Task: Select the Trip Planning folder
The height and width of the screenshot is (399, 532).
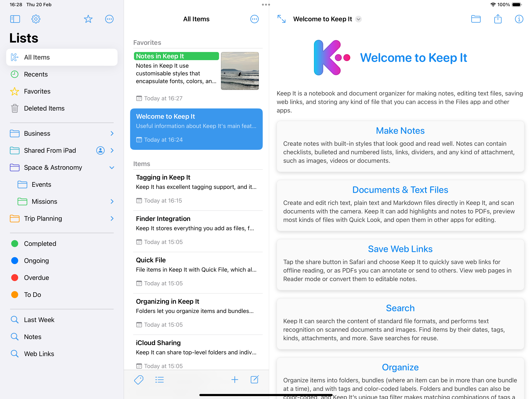Action: tap(62, 218)
